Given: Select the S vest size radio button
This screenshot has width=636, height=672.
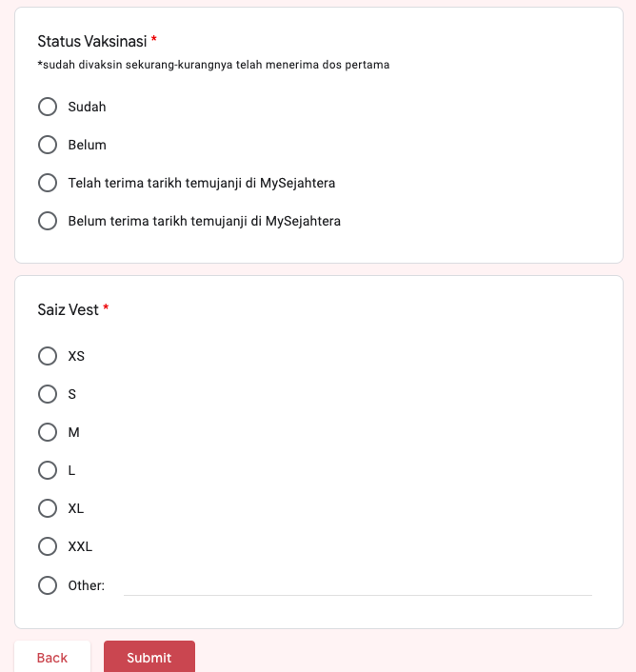Looking at the screenshot, I should click(x=48, y=394).
